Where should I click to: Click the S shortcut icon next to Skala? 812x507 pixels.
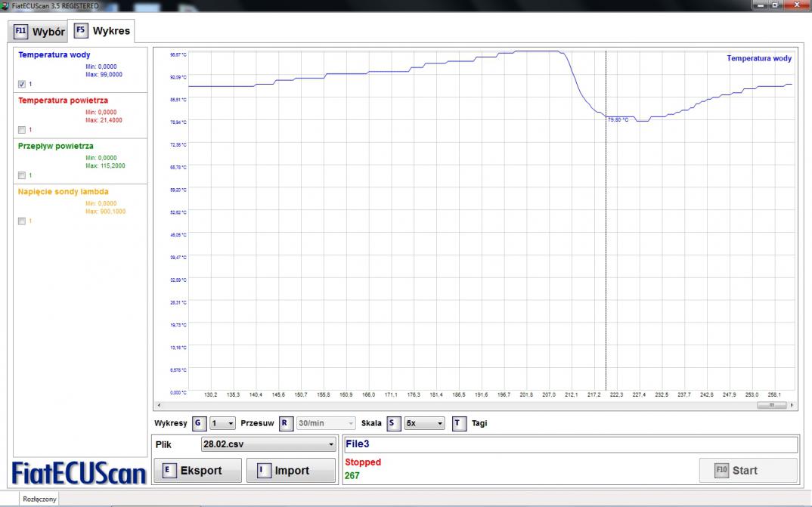(x=394, y=423)
